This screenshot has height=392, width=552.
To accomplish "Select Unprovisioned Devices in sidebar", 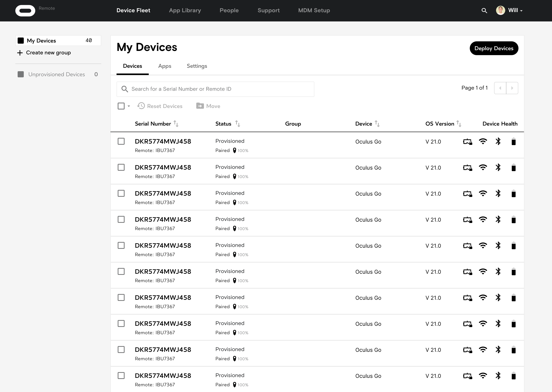I will click(x=57, y=74).
